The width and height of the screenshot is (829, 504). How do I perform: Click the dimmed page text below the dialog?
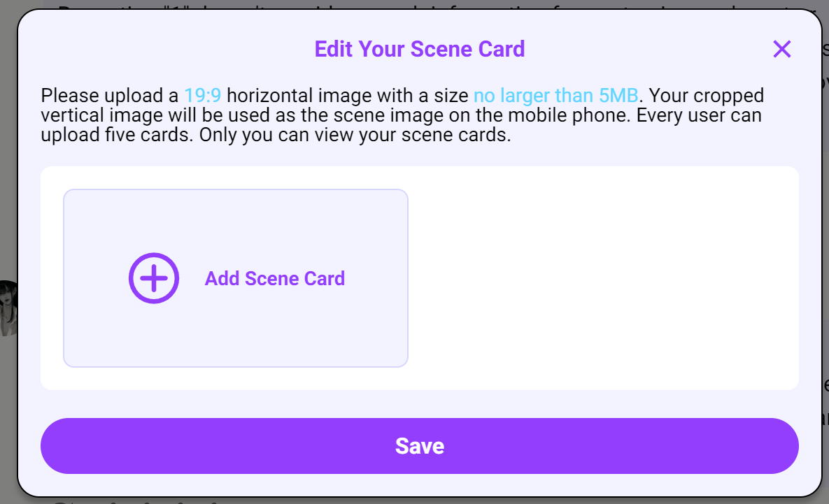[137, 501]
